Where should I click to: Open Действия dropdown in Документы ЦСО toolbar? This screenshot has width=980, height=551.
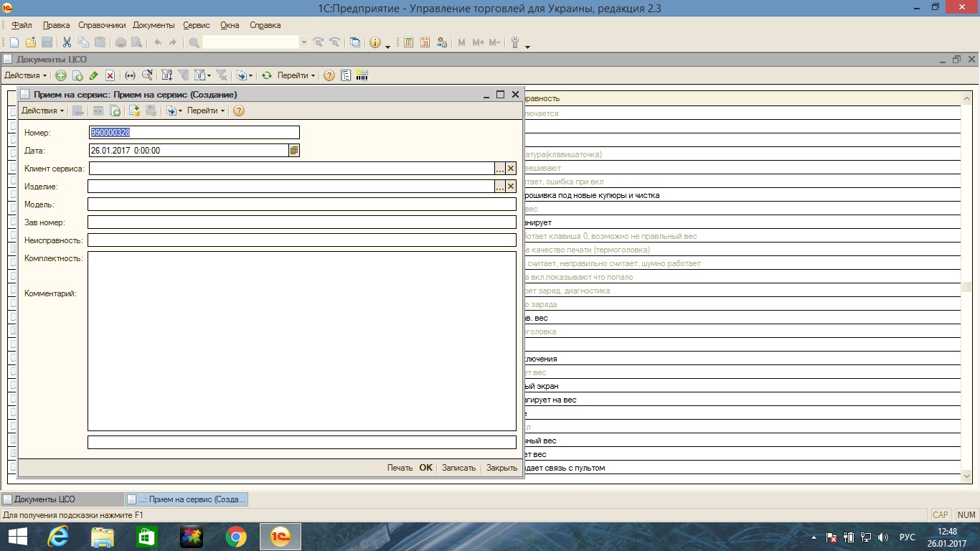(x=26, y=75)
